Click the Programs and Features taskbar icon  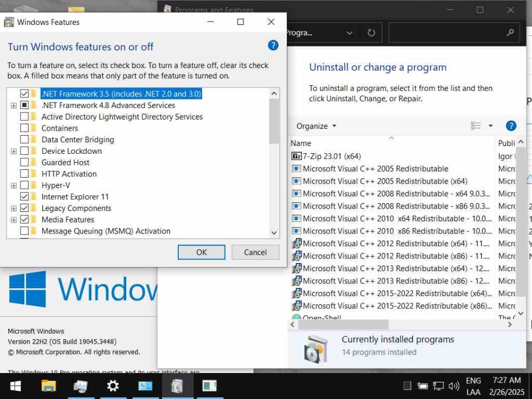(178, 386)
